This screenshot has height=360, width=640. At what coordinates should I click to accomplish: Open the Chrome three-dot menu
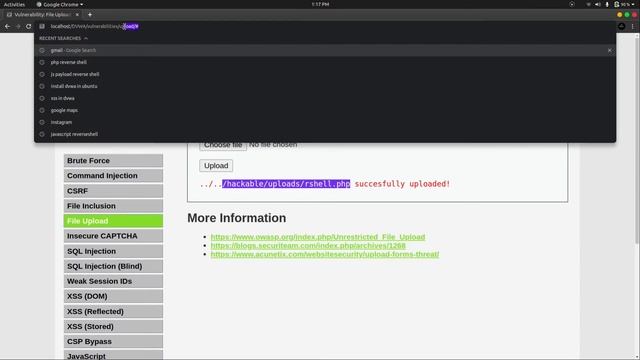click(633, 26)
